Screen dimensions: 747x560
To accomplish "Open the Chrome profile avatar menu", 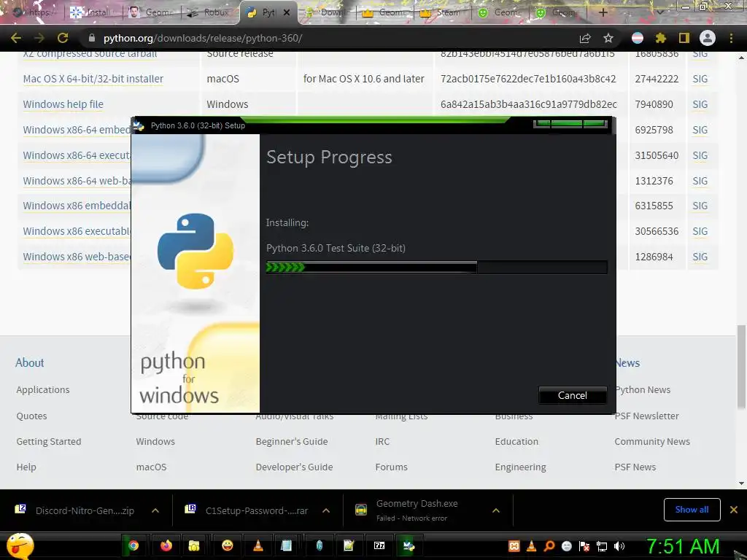I will (x=708, y=38).
